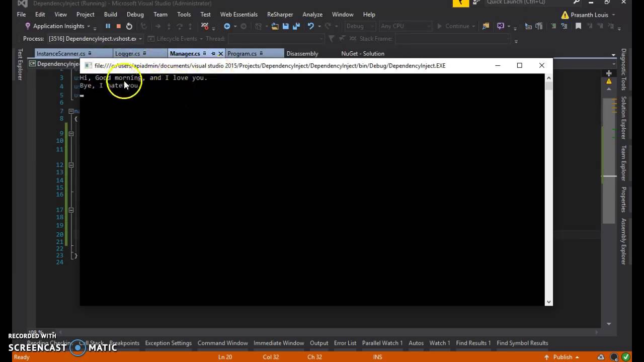The width and height of the screenshot is (644, 362).
Task: Open the Analyze menu
Action: [312, 15]
